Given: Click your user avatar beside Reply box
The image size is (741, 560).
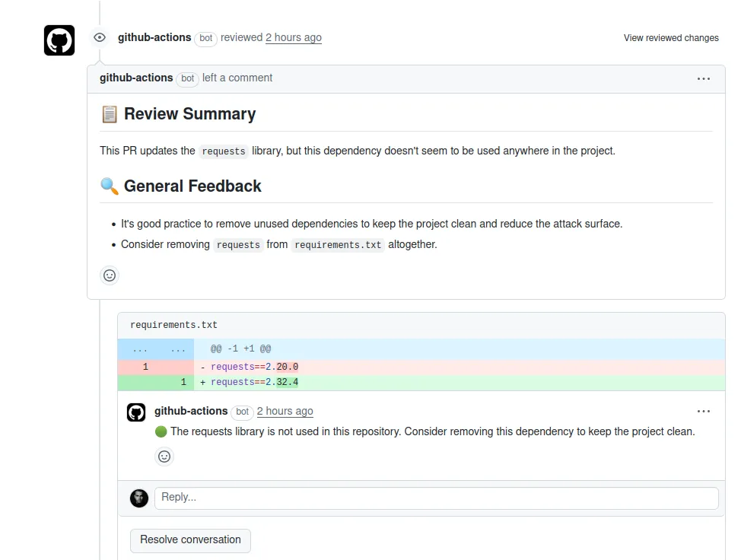Looking at the screenshot, I should 139,498.
